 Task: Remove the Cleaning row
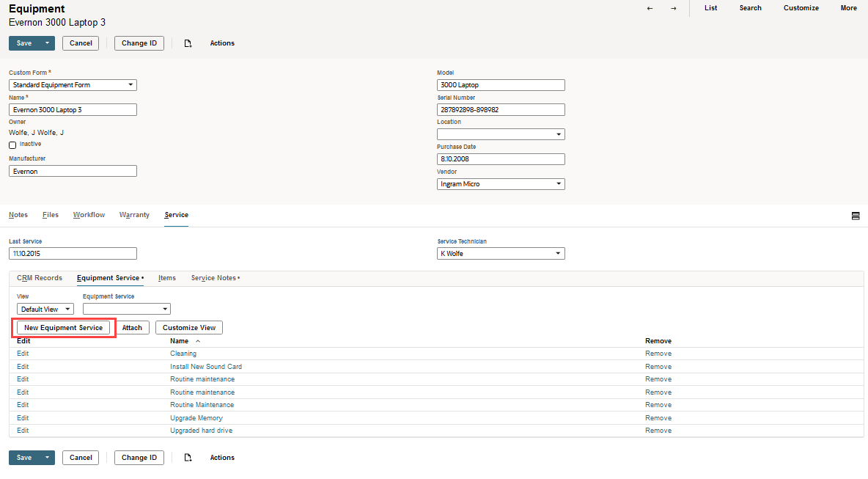[x=658, y=354]
